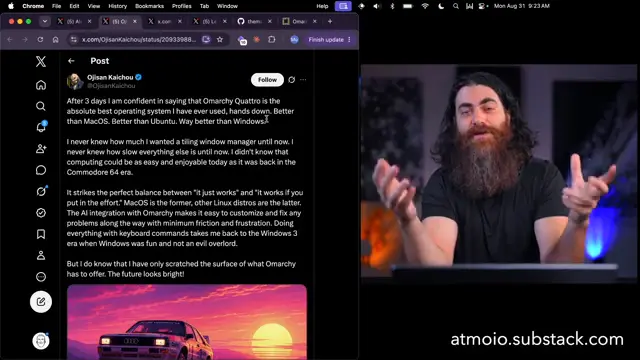The image size is (640, 360).
Task: Open the View menu
Action: click(94, 6)
